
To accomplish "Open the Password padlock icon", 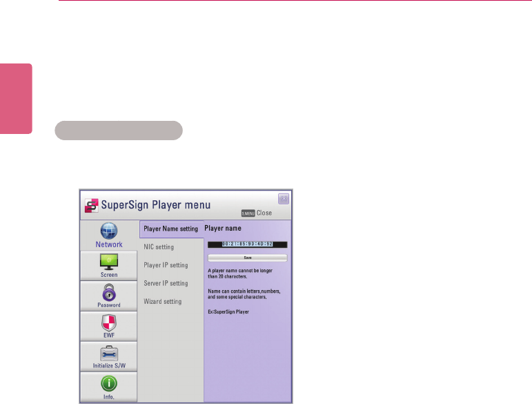I will 109,292.
